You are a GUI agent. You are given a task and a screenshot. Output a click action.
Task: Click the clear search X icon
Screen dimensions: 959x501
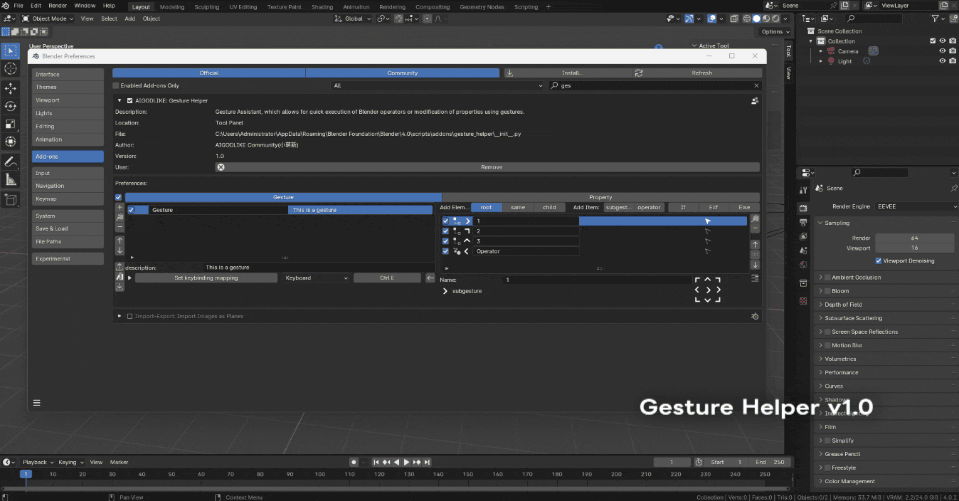click(x=756, y=86)
